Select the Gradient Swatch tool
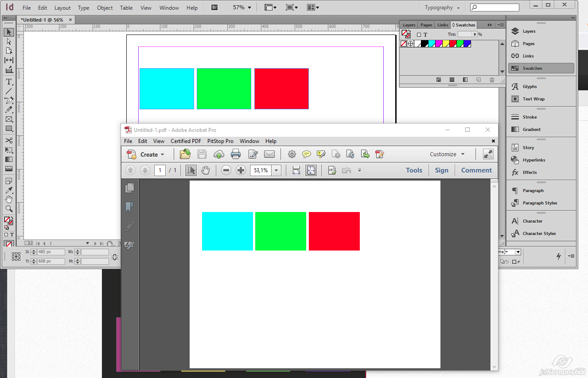588x378 pixels. [9, 159]
